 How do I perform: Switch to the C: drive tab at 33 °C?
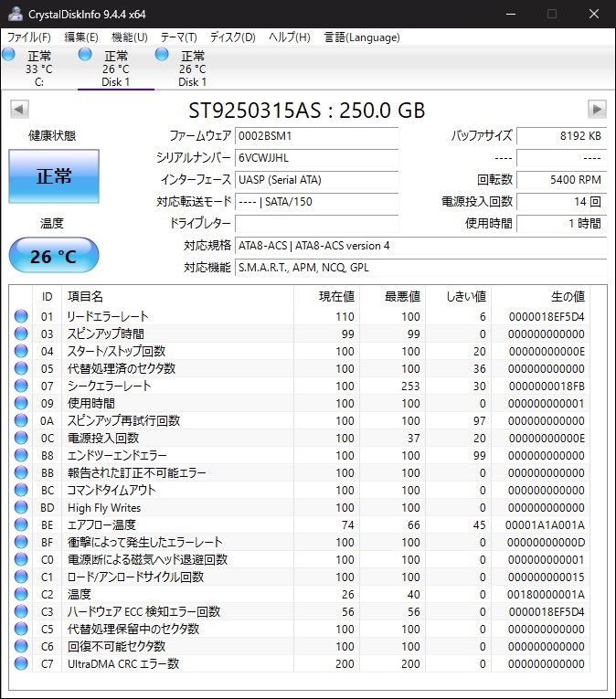[38, 69]
